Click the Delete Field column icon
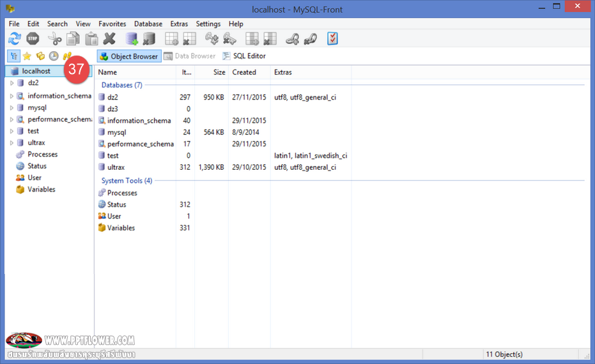The height and width of the screenshot is (364, 595). [270, 39]
